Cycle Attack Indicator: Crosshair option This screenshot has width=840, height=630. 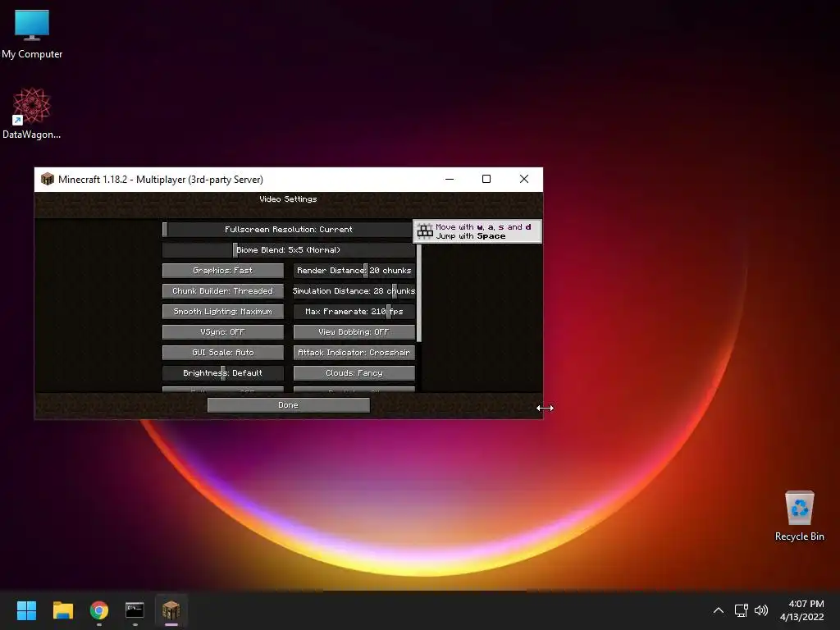point(354,353)
